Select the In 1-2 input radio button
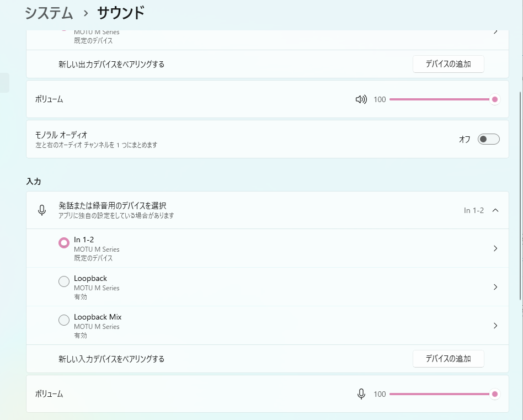This screenshot has width=523, height=420. (64, 243)
